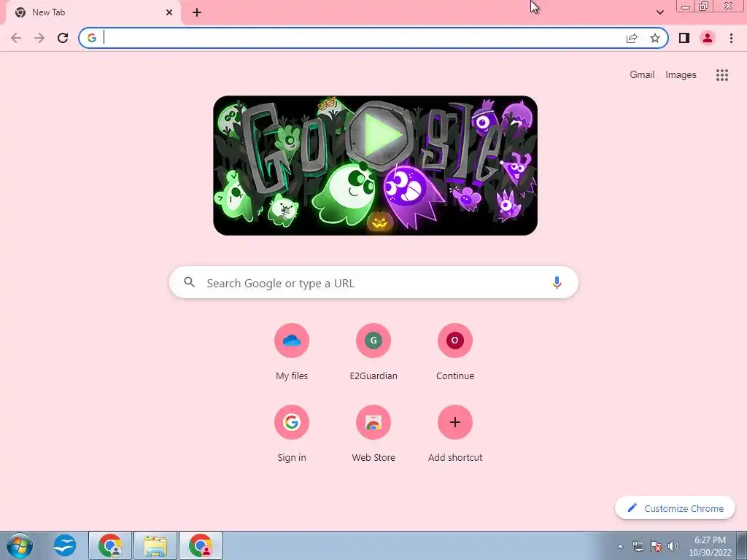Click the browser back arrow
The image size is (747, 560).
16,38
